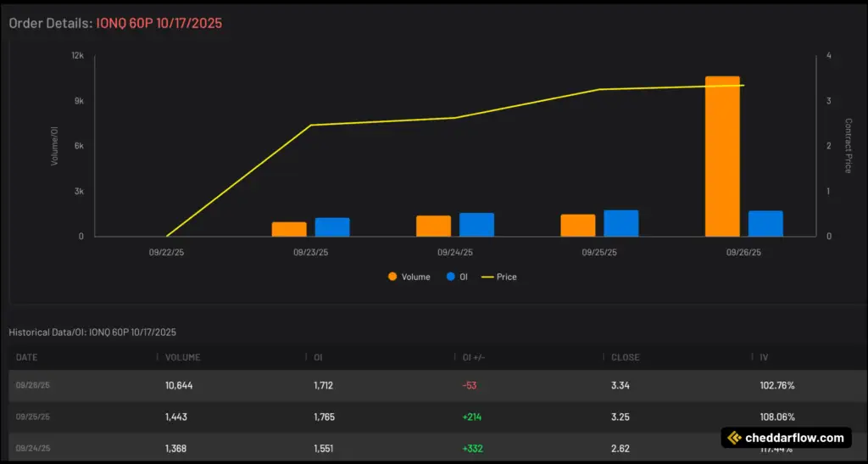Select the 09/24/25 date cell in table

33,448
